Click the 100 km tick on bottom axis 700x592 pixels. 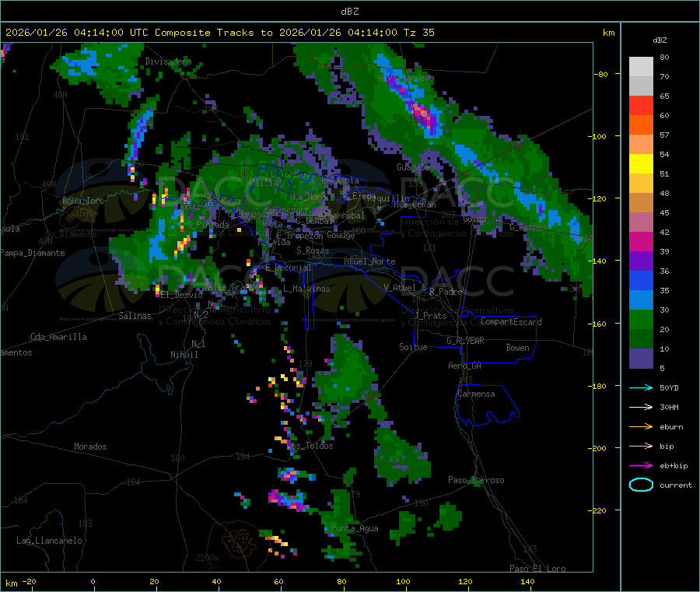pyautogui.click(x=403, y=582)
